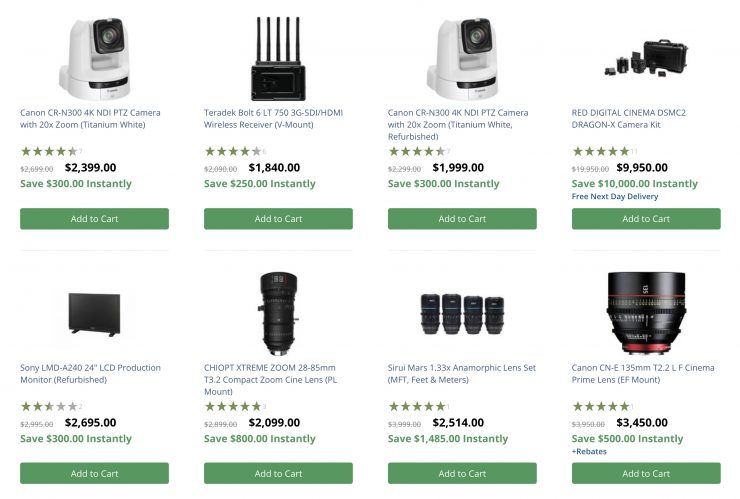Add the Sirui Mars lens set to cart

tap(462, 473)
